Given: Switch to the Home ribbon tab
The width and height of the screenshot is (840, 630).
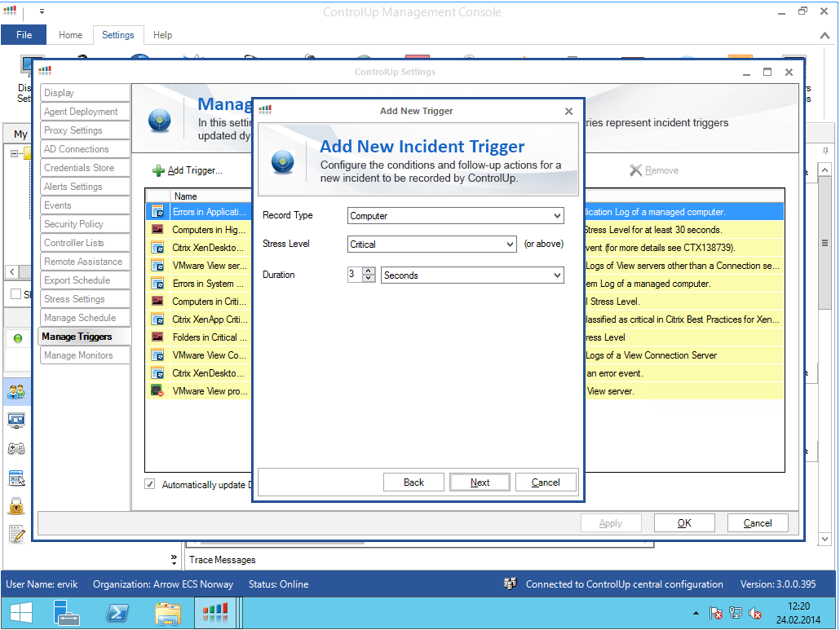Looking at the screenshot, I should coord(71,35).
